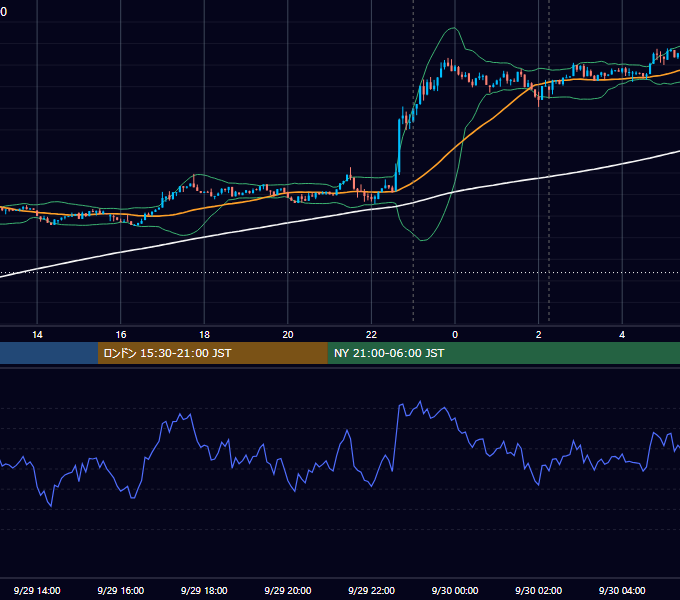The image size is (680, 600).
Task: Click the 9/29 20:00 date label
Action: pyautogui.click(x=288, y=590)
